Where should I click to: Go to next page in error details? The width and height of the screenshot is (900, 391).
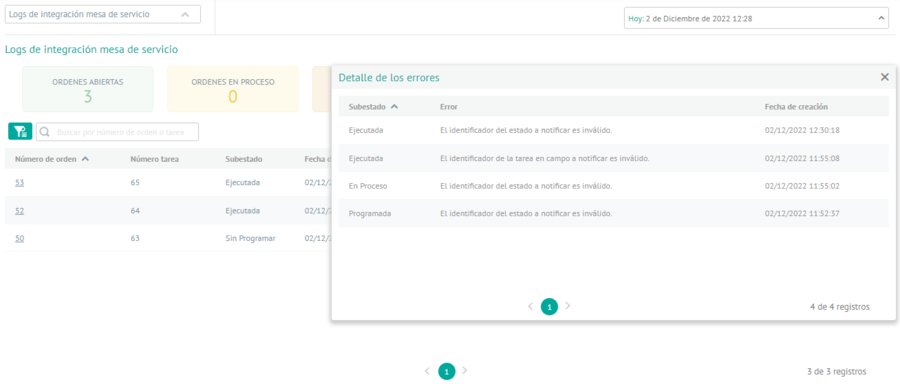568,306
